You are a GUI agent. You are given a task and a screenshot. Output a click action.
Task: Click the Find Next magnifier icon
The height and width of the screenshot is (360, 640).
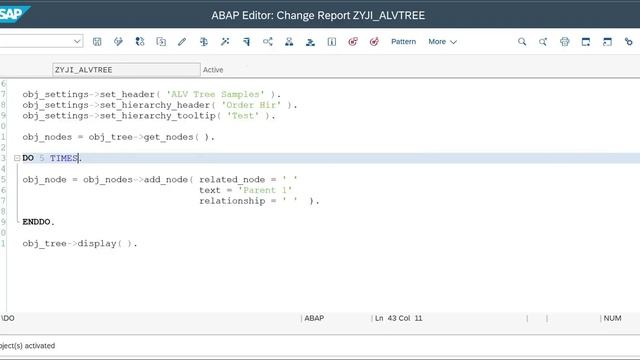(x=543, y=42)
